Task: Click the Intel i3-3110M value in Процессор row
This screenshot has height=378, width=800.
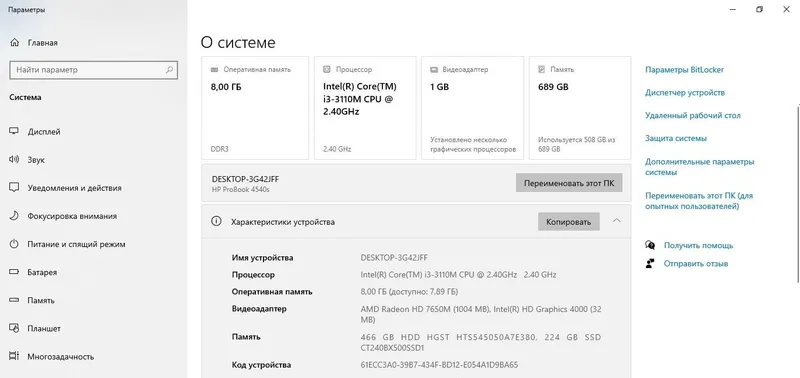Action: [x=458, y=274]
